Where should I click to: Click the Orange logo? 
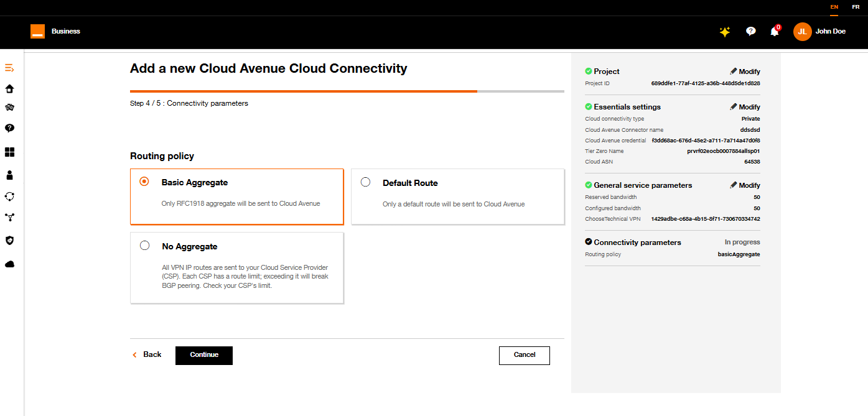coord(37,32)
